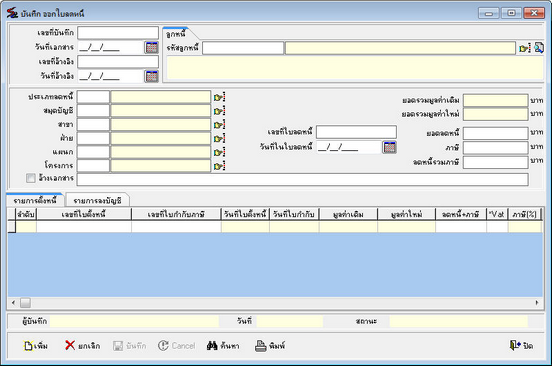Click the เพิ่ม (add) button

36,346
